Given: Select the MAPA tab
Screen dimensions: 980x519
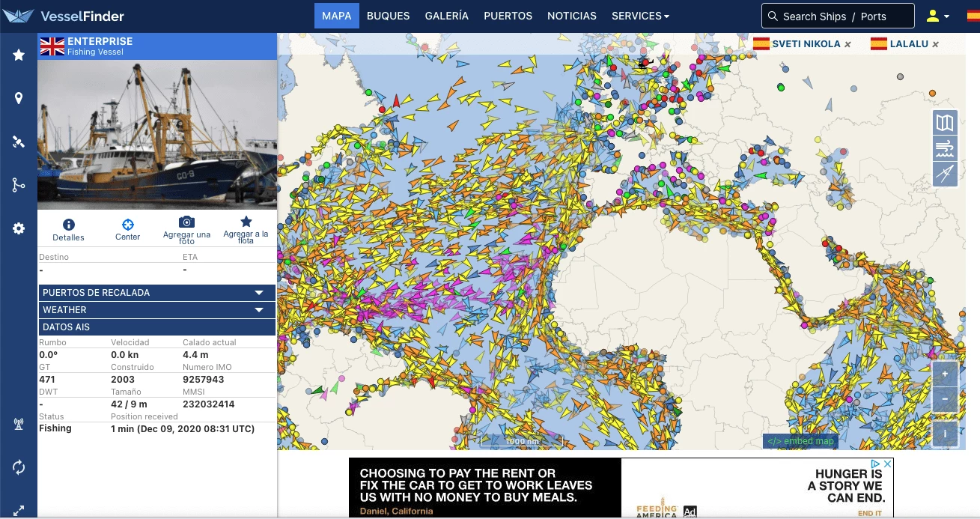Looking at the screenshot, I should tap(337, 16).
